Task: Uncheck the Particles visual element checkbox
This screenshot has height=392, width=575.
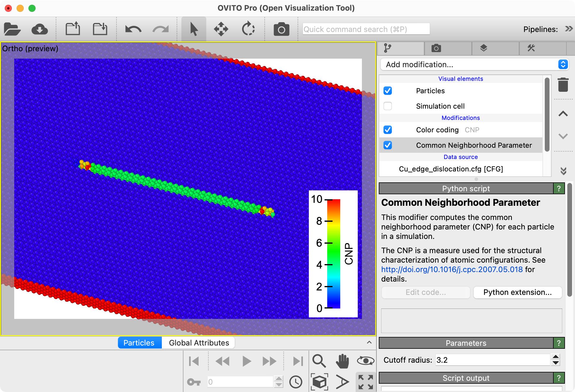Action: click(388, 91)
